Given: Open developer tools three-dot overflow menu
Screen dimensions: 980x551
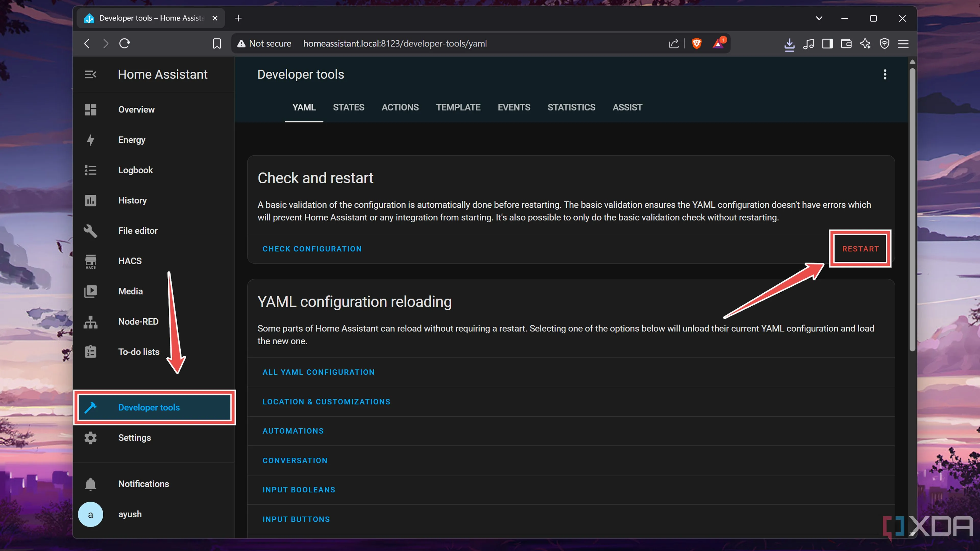Looking at the screenshot, I should click(x=885, y=74).
